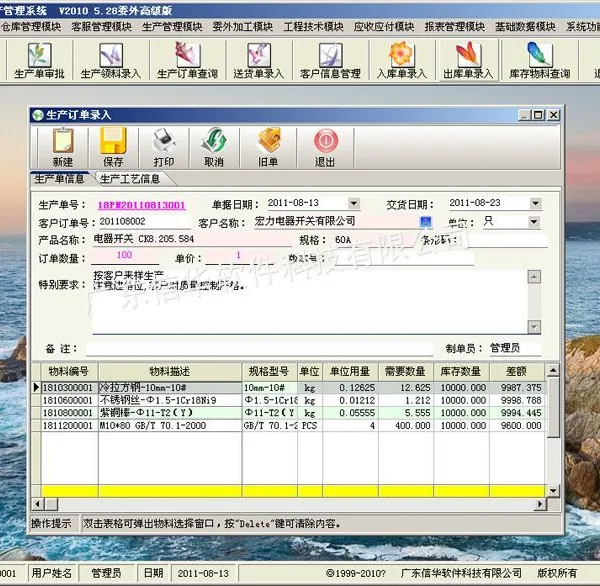Viewport: 600px width, 586px height.
Task: Click the status bar date 2011-08-13
Action: point(203,573)
